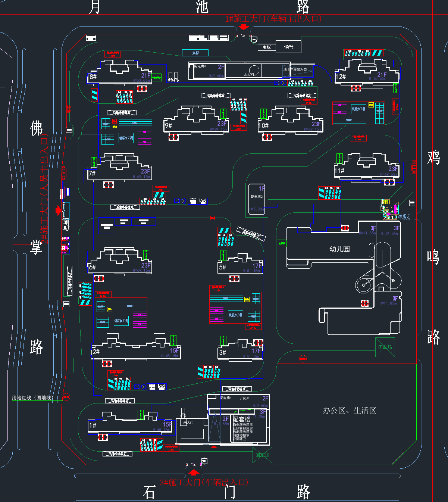Click the 11# building number label
Viewport: 448px width, 502px height.
click(339, 171)
